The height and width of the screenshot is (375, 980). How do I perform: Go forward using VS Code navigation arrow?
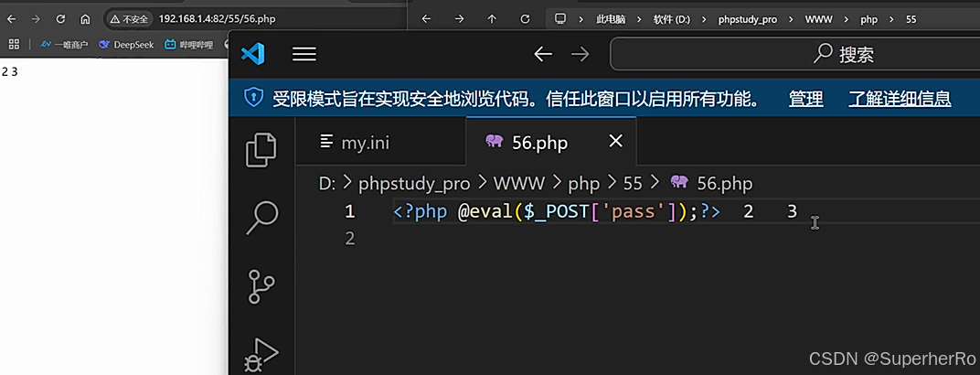pyautogui.click(x=580, y=55)
